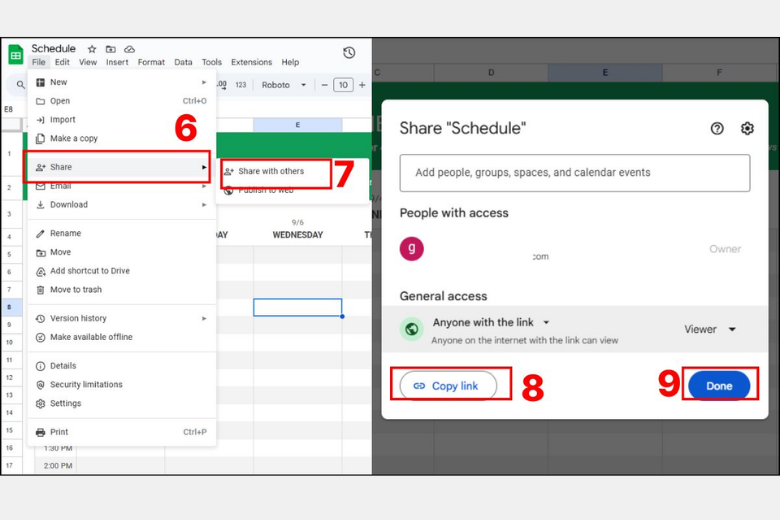Choose Move to trash
780x520 pixels.
(121, 290)
